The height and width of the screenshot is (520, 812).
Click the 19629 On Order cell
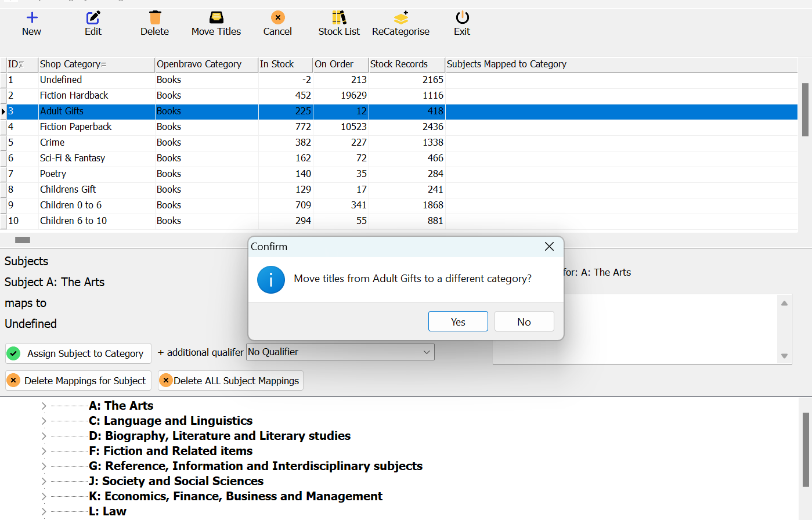coord(341,96)
